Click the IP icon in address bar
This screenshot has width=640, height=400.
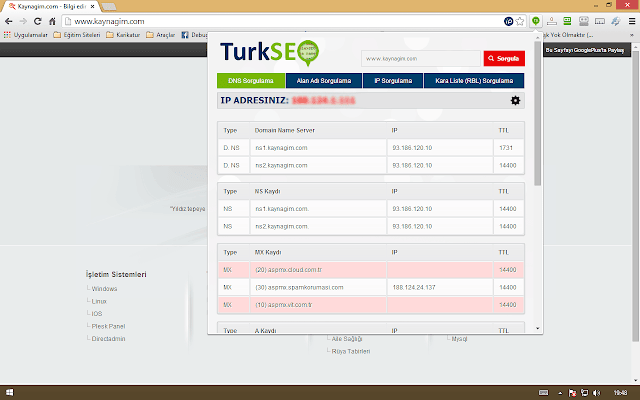508,21
